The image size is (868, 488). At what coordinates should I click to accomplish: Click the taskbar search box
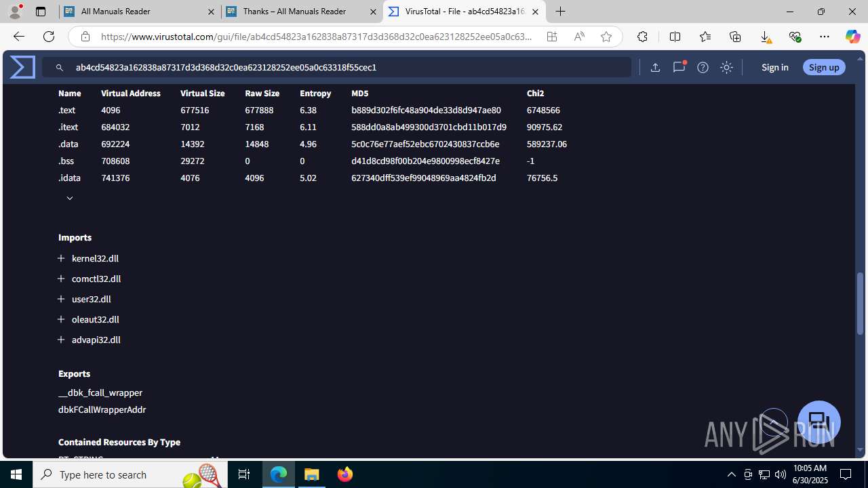pos(130,474)
